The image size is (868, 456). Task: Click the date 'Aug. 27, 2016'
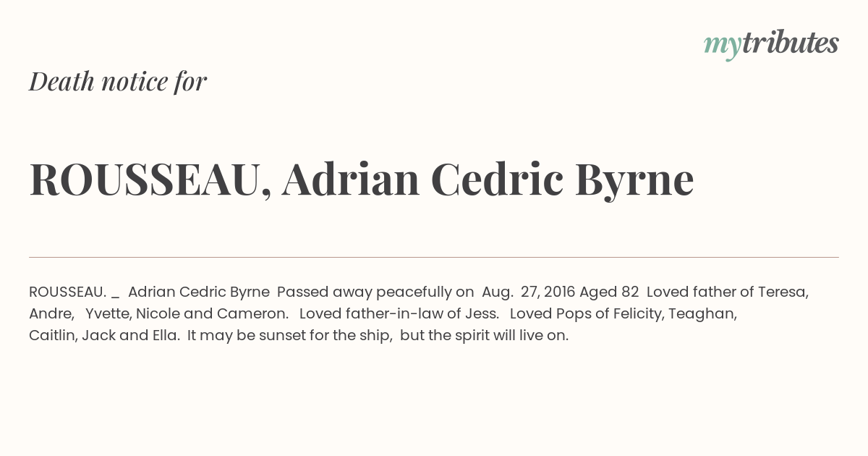pos(529,292)
